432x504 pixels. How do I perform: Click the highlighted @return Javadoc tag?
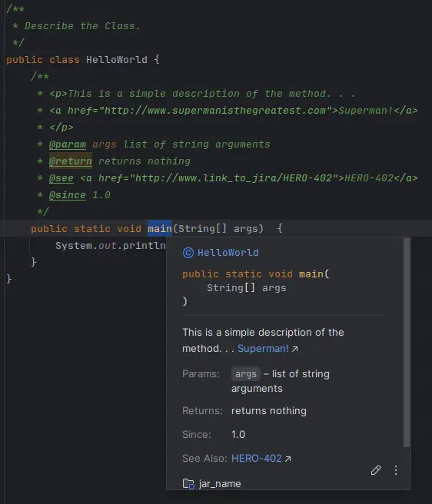(x=71, y=161)
